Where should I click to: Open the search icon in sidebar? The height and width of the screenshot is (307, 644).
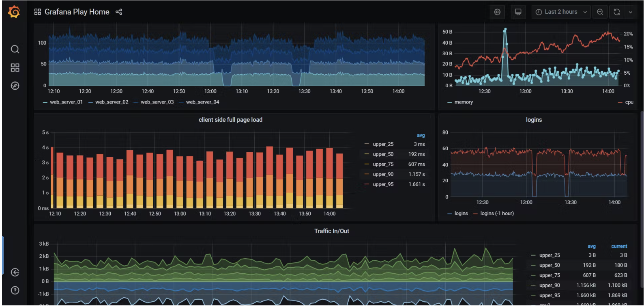tap(15, 49)
